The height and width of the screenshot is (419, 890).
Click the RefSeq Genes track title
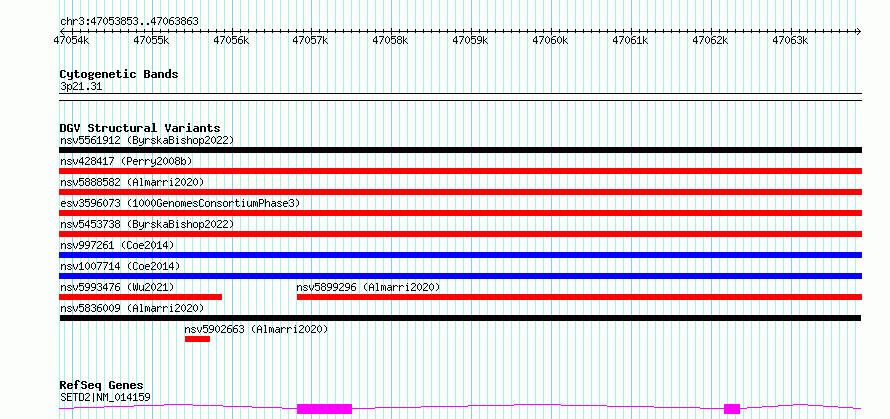click(x=101, y=386)
